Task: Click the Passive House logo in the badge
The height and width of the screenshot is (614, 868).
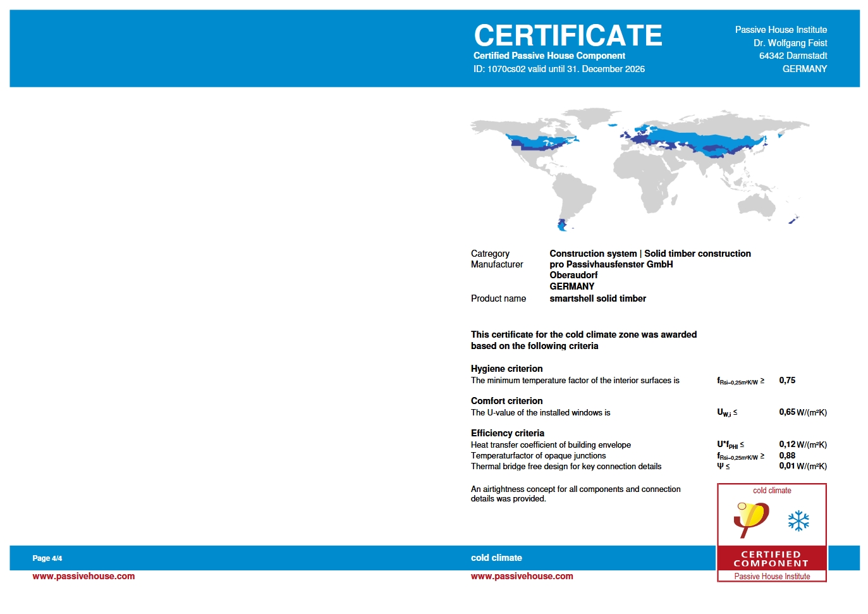Action: [752, 519]
